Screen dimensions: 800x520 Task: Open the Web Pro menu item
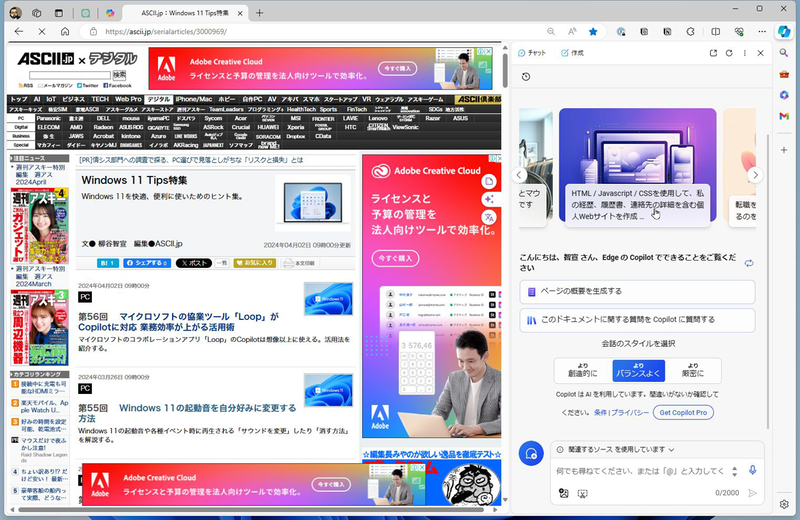coord(128,100)
